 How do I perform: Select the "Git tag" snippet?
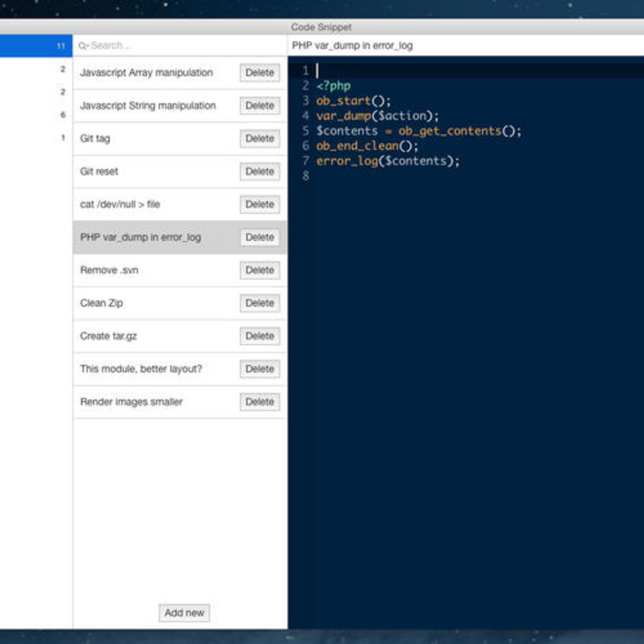tap(94, 138)
